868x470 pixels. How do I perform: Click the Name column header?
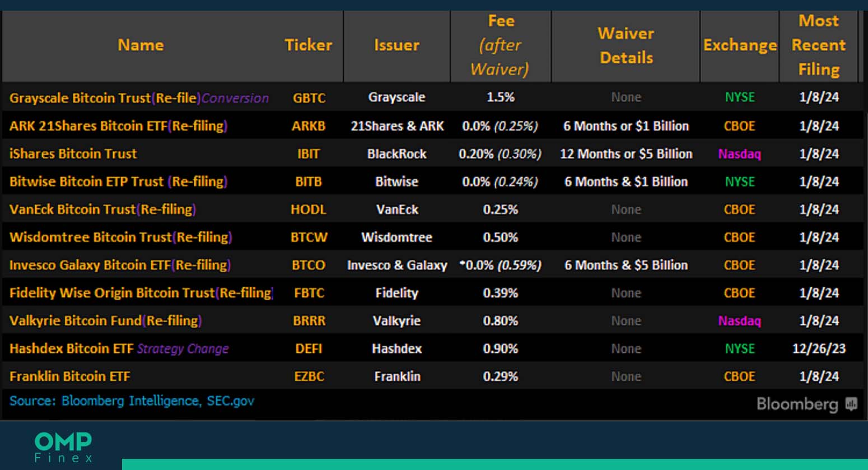(x=141, y=45)
